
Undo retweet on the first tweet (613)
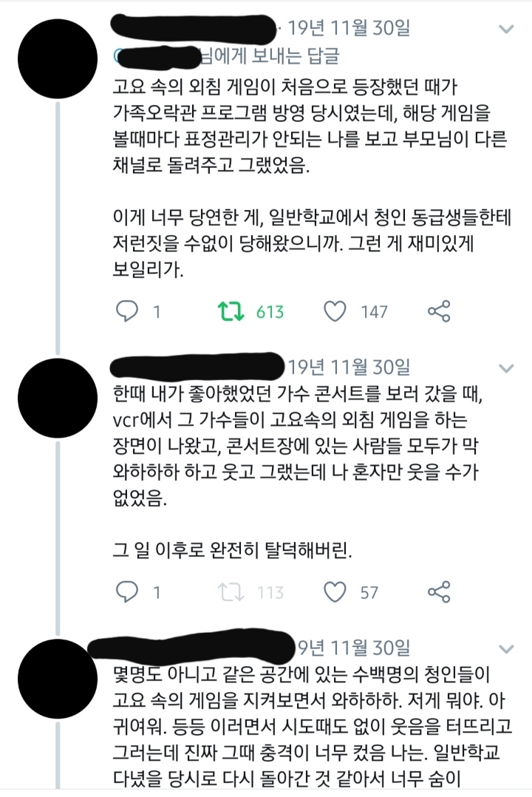click(233, 312)
